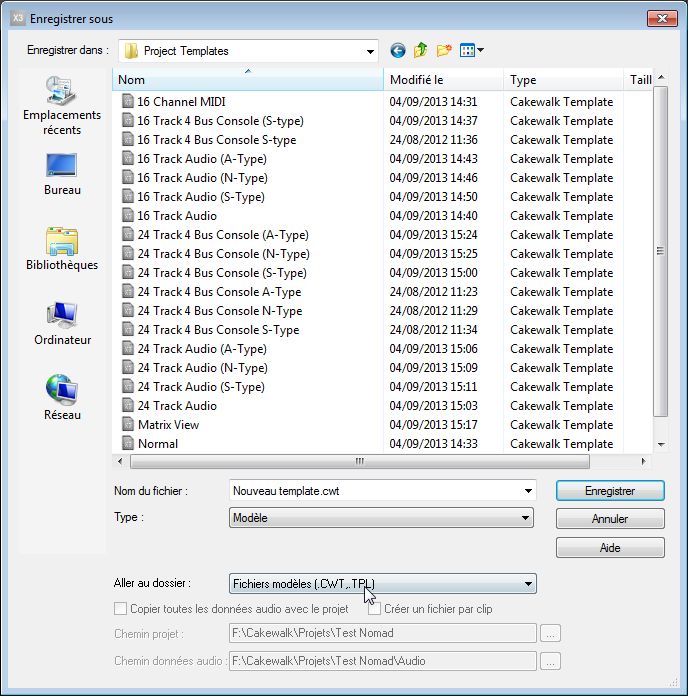688x696 pixels.
Task: Go back with the blue arrow icon
Action: [398, 51]
